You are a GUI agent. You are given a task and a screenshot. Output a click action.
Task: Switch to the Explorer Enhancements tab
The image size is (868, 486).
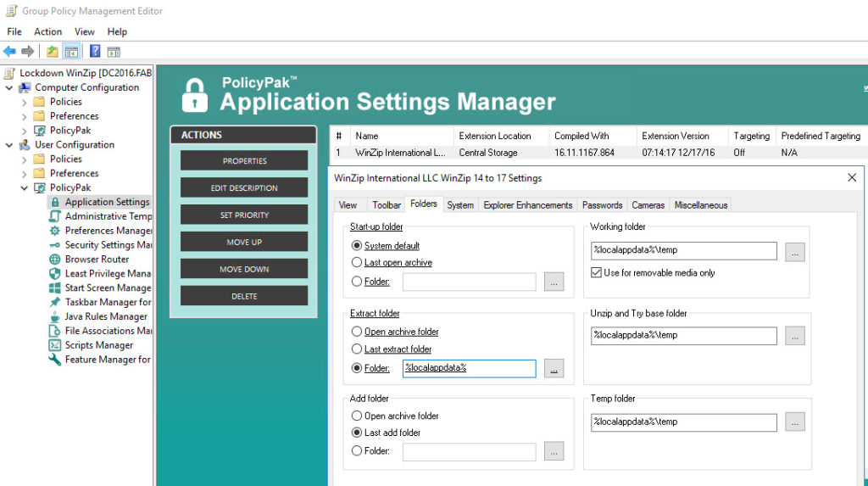pyautogui.click(x=527, y=205)
